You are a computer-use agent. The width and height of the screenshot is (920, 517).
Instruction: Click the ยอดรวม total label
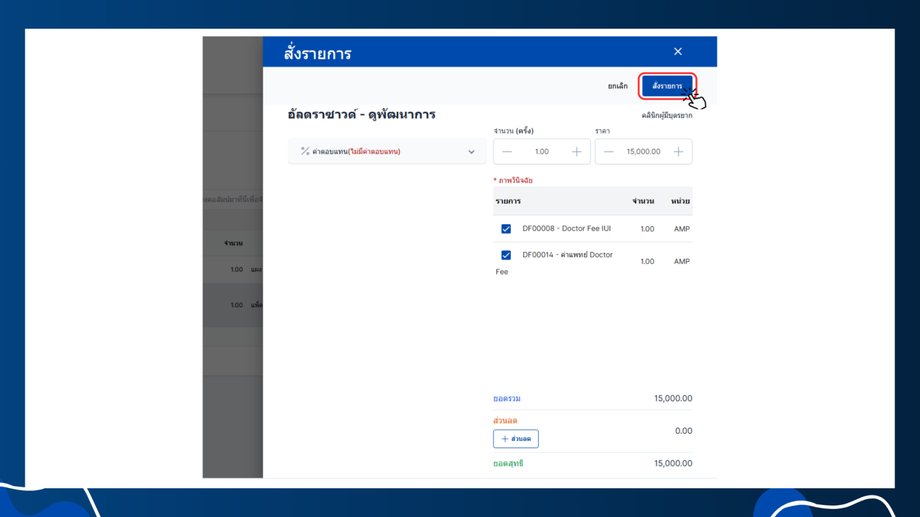(506, 398)
